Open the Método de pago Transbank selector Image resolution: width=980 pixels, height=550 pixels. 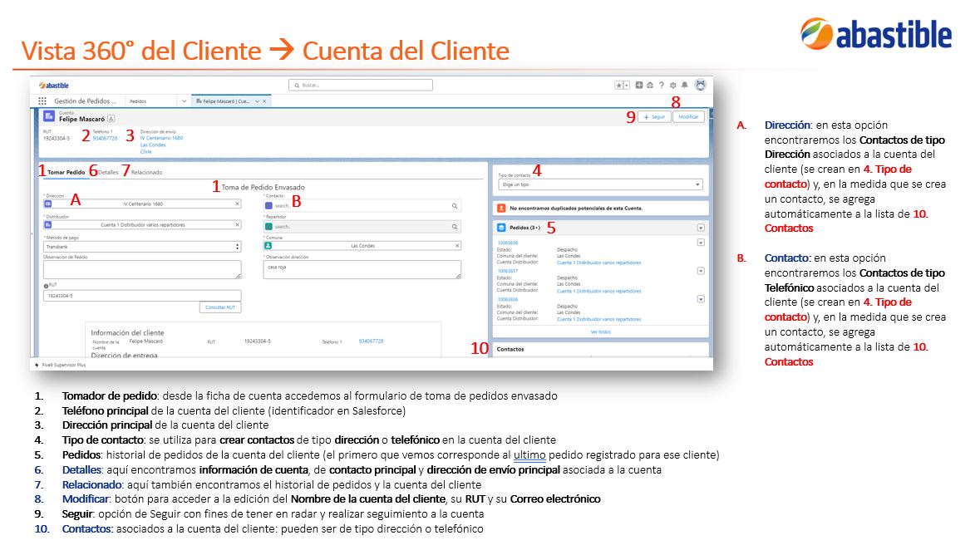click(x=142, y=247)
